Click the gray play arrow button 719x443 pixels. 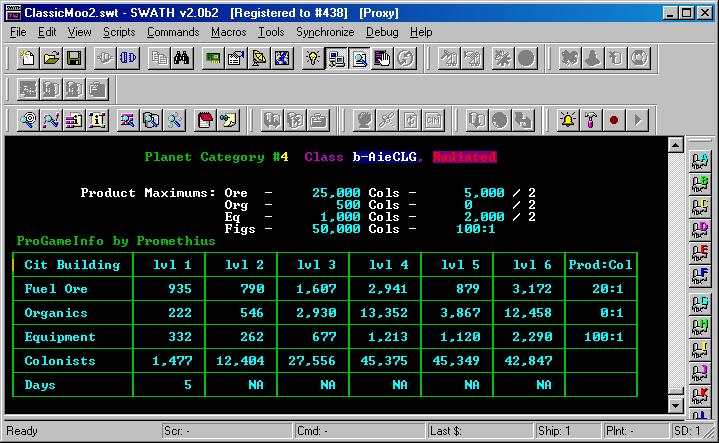point(637,120)
